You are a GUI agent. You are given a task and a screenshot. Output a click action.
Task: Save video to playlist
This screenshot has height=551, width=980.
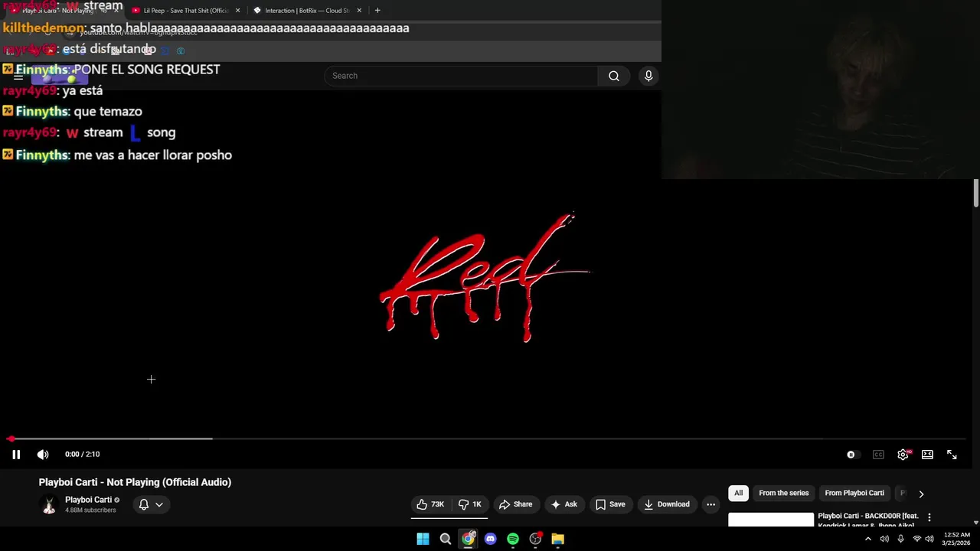610,504
